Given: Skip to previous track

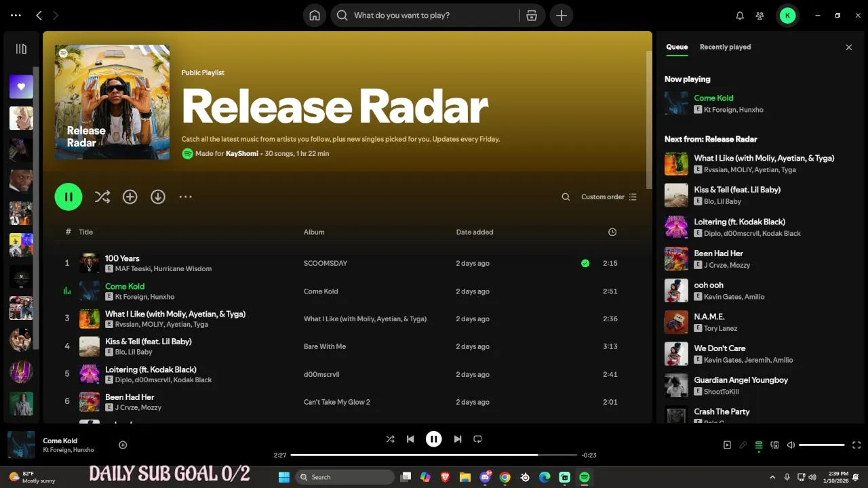Looking at the screenshot, I should click(x=410, y=439).
